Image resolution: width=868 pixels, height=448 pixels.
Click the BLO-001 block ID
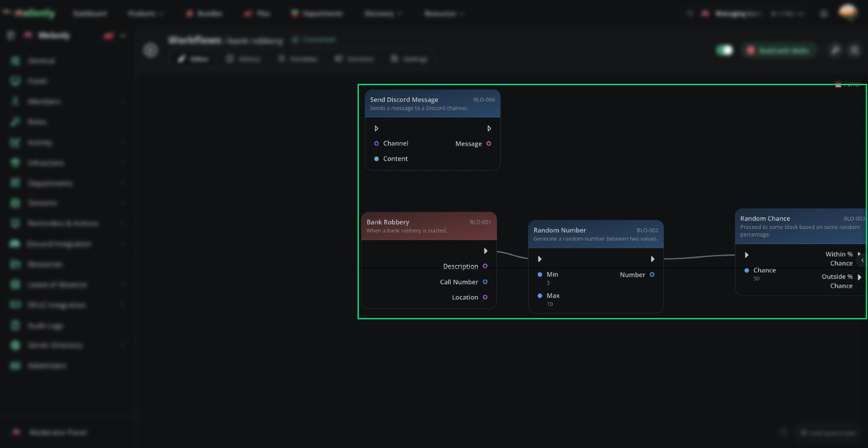point(480,222)
